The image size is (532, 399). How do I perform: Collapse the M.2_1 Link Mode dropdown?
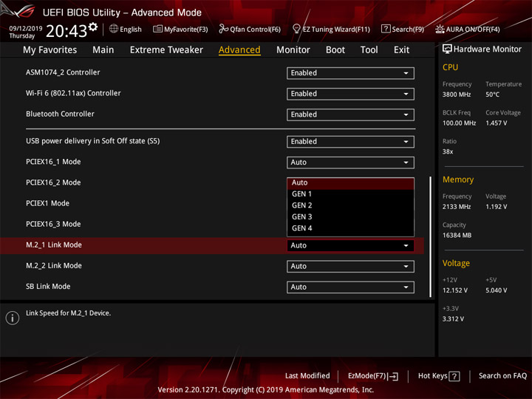click(350, 245)
